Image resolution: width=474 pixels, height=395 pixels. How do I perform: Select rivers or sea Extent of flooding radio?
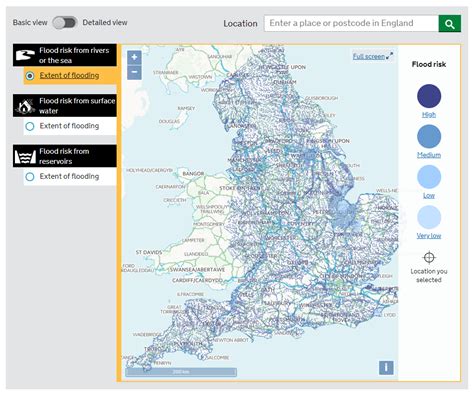(x=30, y=76)
